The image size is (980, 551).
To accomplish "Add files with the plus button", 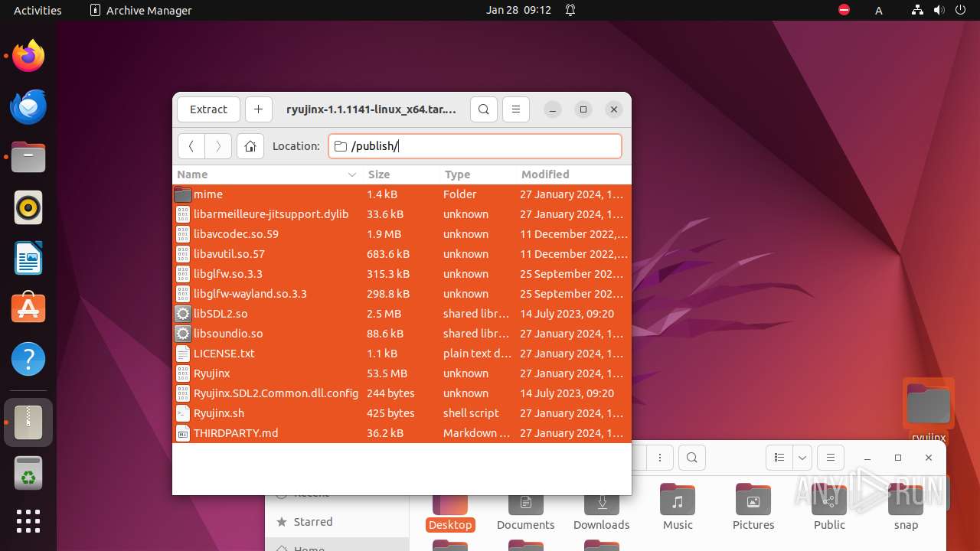I will 258,109.
